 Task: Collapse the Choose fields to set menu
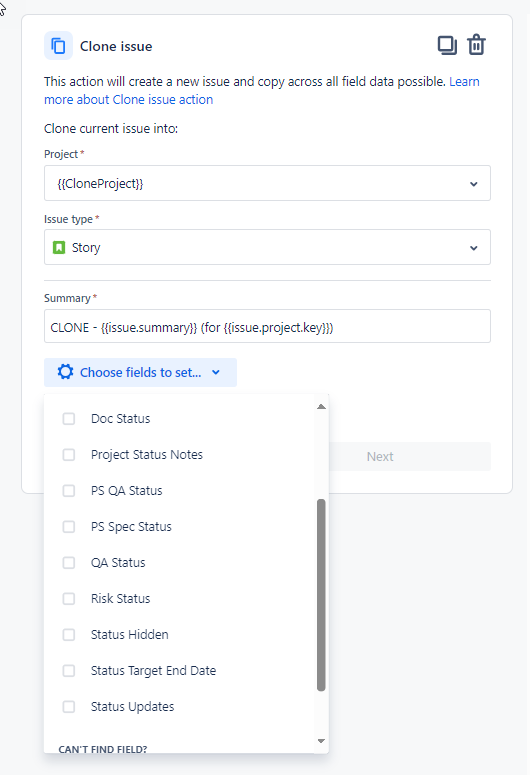pyautogui.click(x=140, y=372)
